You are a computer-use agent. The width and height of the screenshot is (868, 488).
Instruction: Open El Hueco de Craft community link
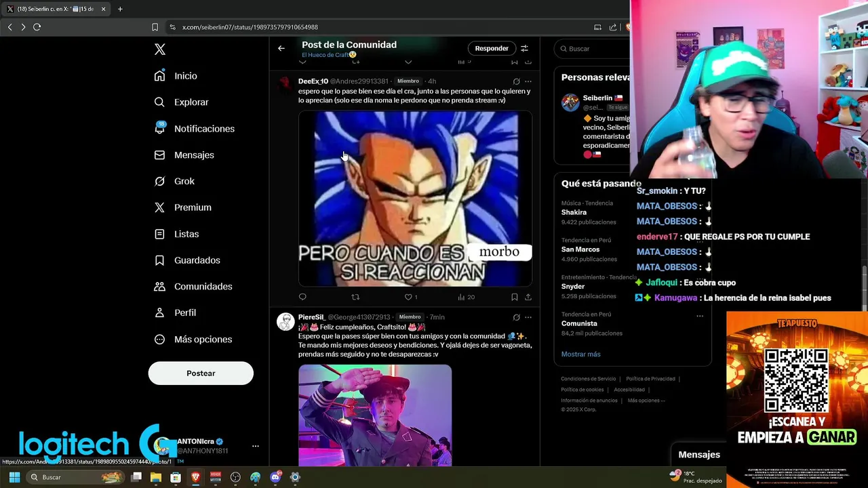click(x=329, y=55)
